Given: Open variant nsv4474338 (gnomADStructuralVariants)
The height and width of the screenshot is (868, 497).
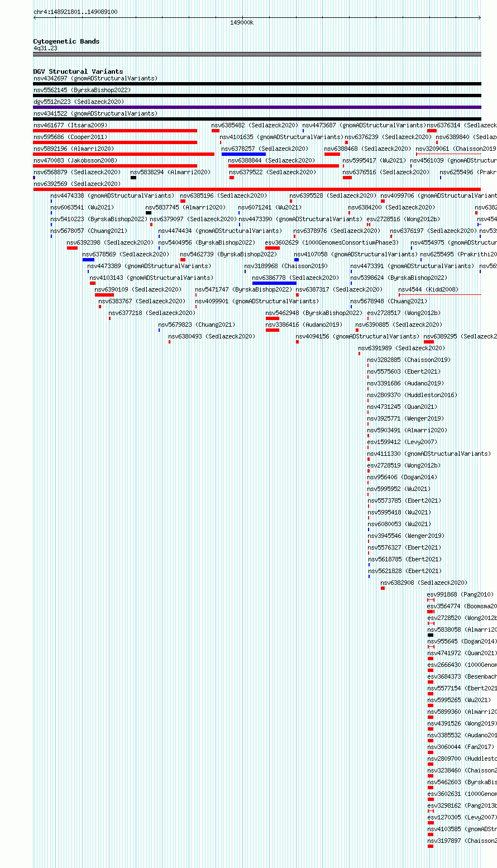Looking at the screenshot, I should (x=112, y=195).
